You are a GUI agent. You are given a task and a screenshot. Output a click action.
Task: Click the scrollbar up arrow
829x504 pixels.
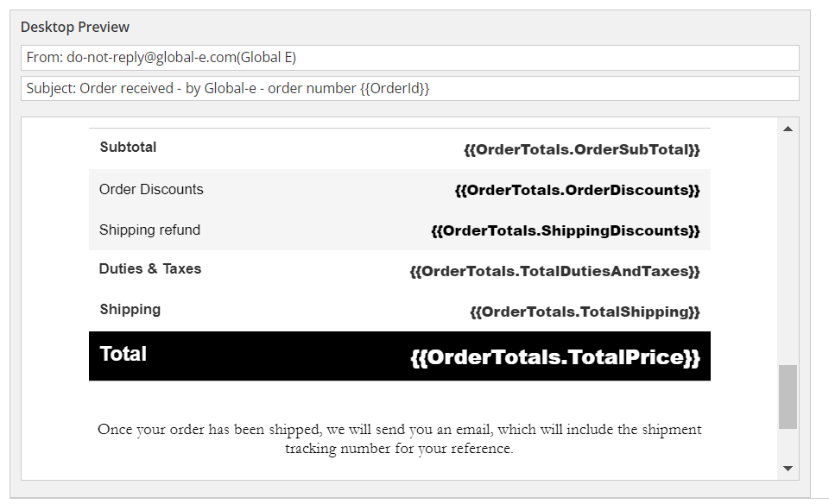(x=787, y=128)
